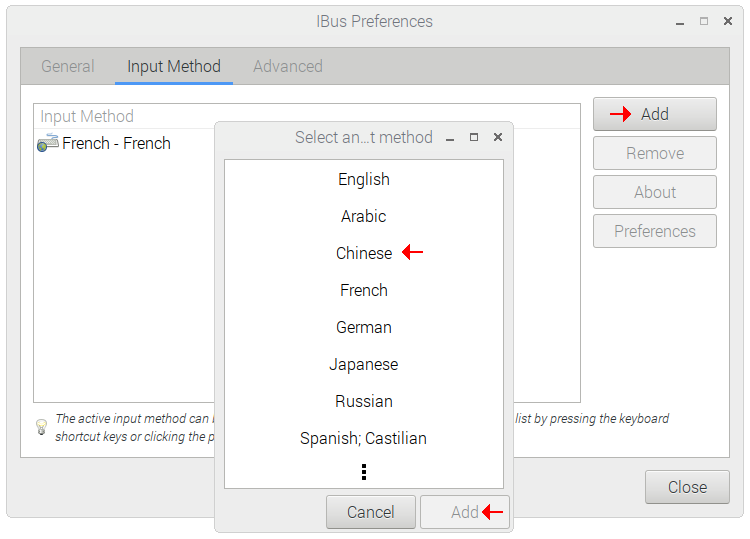Confirm with Add in the selection dialog
Screen dimensions: 750x539
tap(464, 512)
